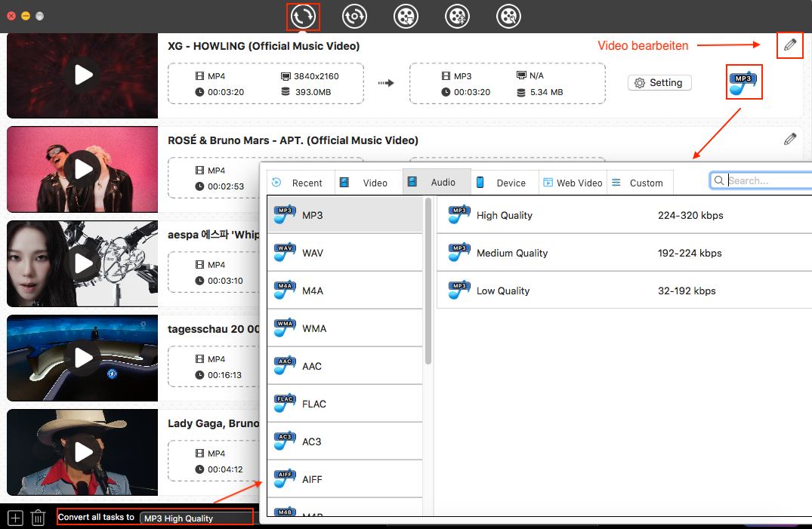
Task: Click the edit pencil for XG - HOWLING video
Action: tap(790, 45)
